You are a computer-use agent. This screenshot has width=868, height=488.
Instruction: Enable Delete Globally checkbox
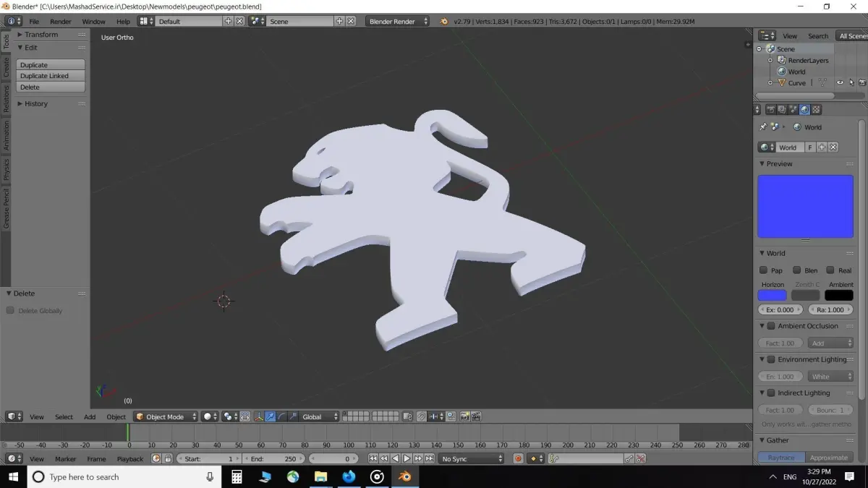(x=10, y=310)
